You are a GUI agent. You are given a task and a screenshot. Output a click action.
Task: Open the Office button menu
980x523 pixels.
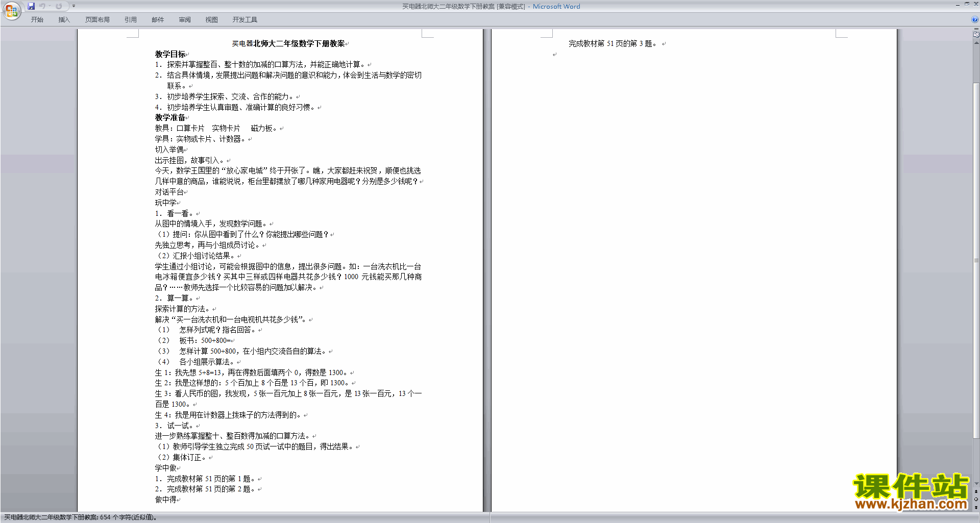coord(11,10)
